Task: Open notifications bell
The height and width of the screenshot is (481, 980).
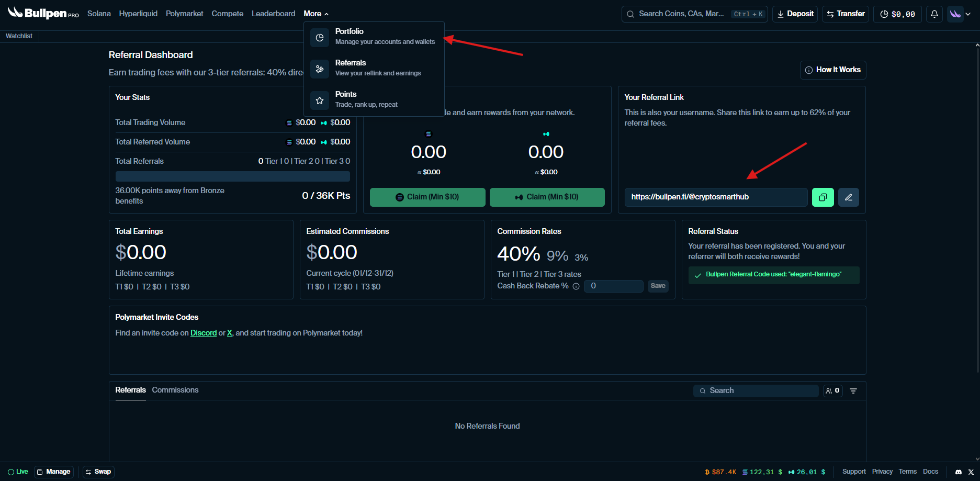Action: [x=934, y=14]
